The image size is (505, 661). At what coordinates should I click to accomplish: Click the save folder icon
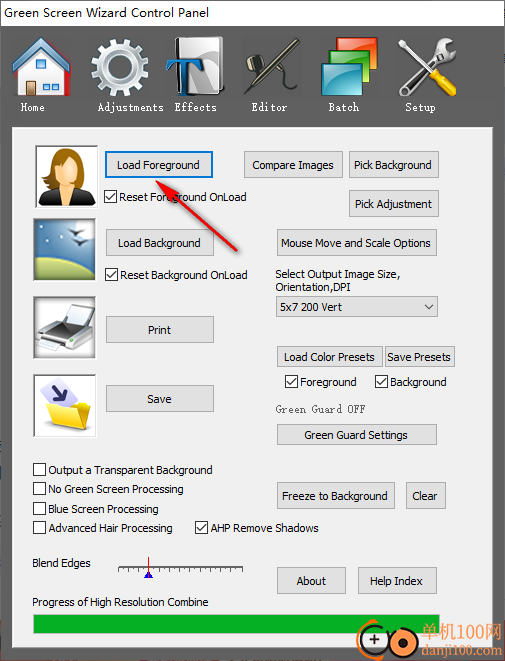point(65,406)
